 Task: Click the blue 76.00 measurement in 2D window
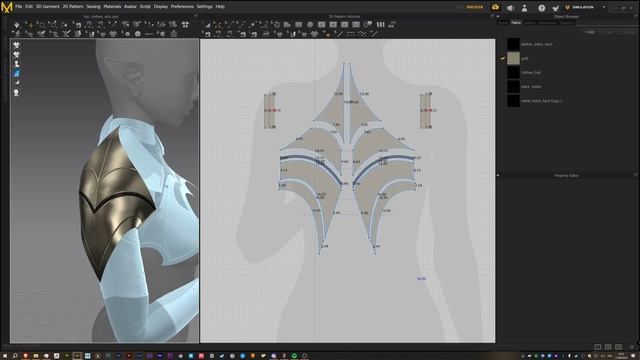(421, 278)
